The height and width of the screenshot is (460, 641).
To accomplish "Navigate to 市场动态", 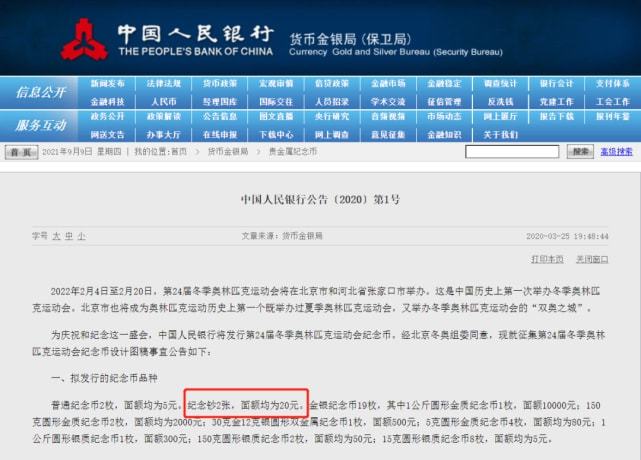I will 444,117.
